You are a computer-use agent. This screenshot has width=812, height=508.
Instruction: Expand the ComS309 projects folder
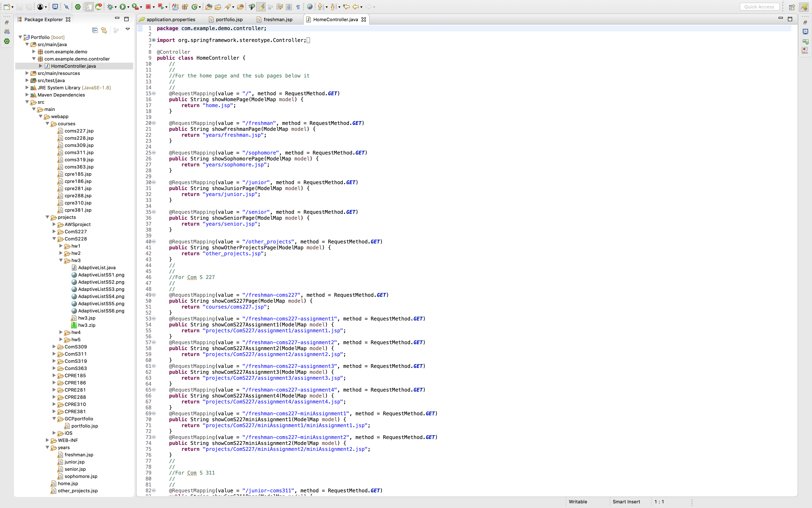tap(54, 347)
